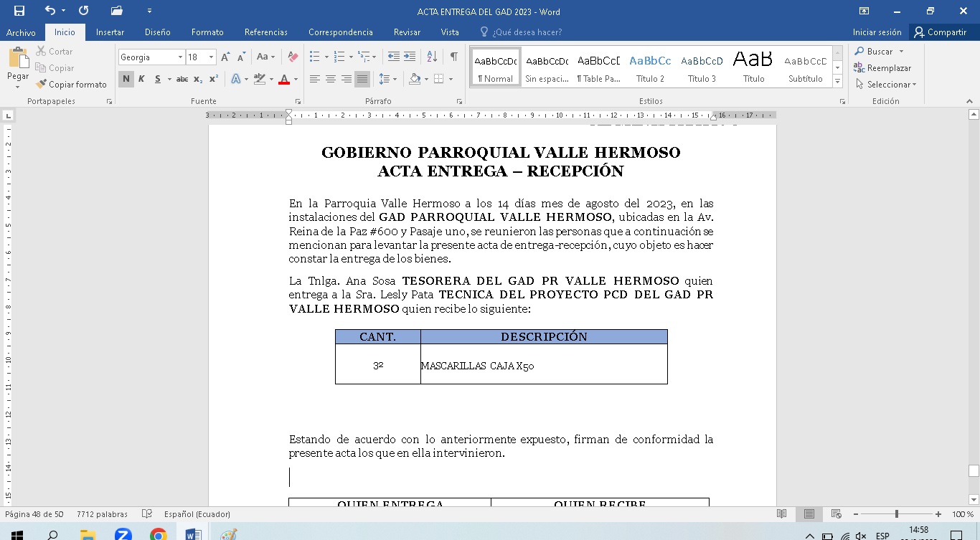Toggle bold (N) formatting
This screenshot has width=980, height=540.
[x=126, y=79]
